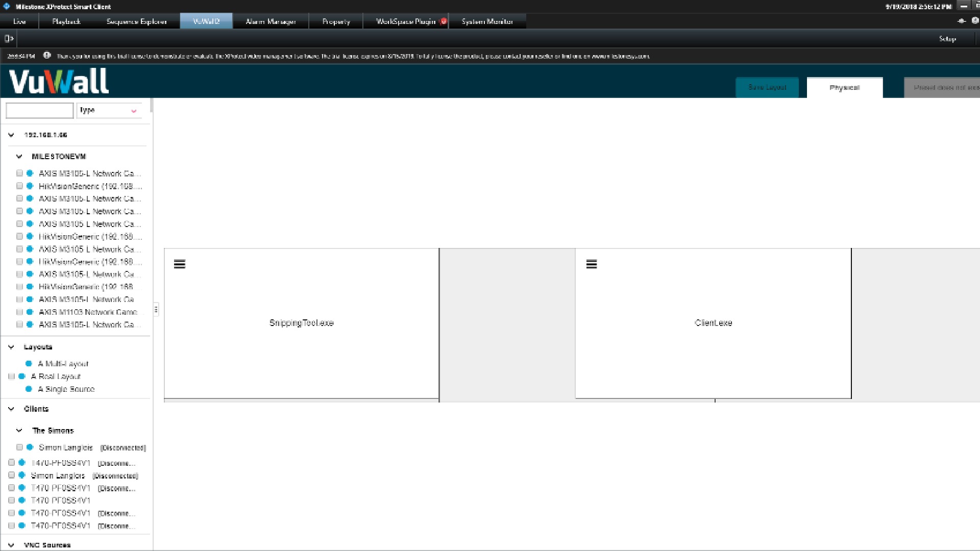Viewport: 980px width, 551px height.
Task: Tick the AXIS M1103 Network Camera checkbox
Action: tap(19, 312)
